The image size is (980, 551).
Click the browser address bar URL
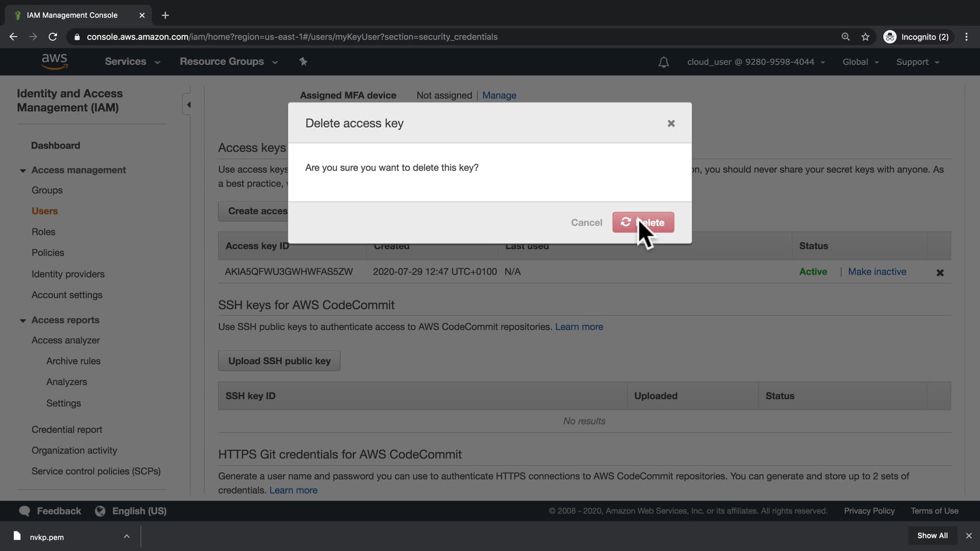point(292,37)
